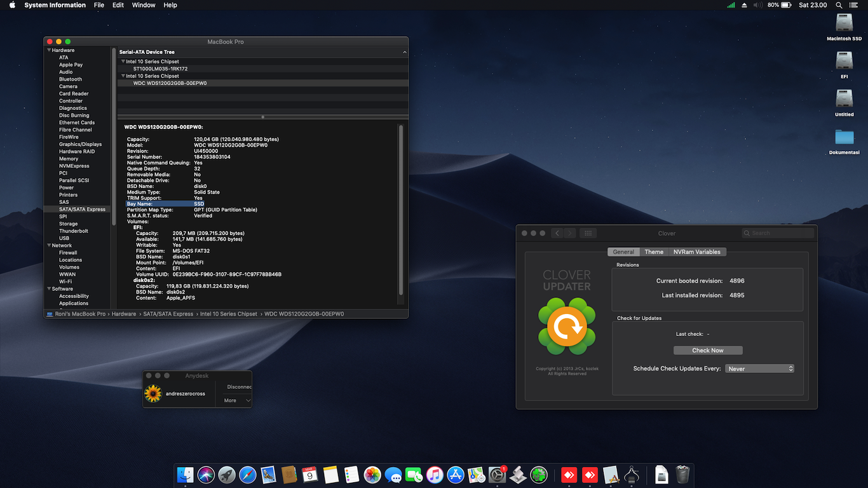Open the Schedule Check Updates dropdown
This screenshot has width=868, height=488.
760,369
